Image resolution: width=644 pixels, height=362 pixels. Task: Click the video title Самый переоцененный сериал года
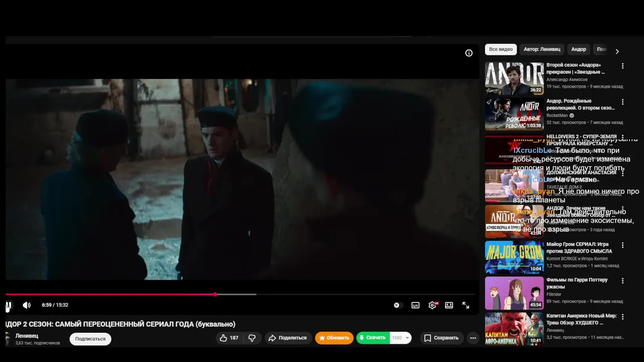click(120, 324)
